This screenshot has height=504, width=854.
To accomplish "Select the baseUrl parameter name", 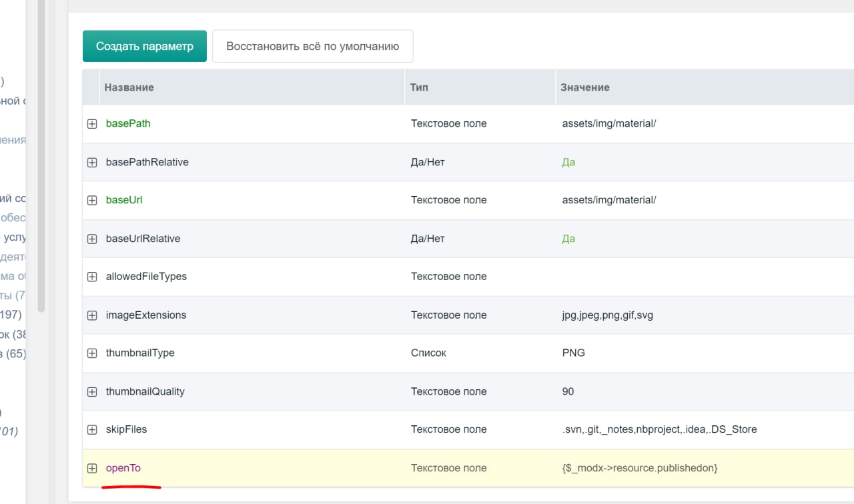I will pos(124,200).
